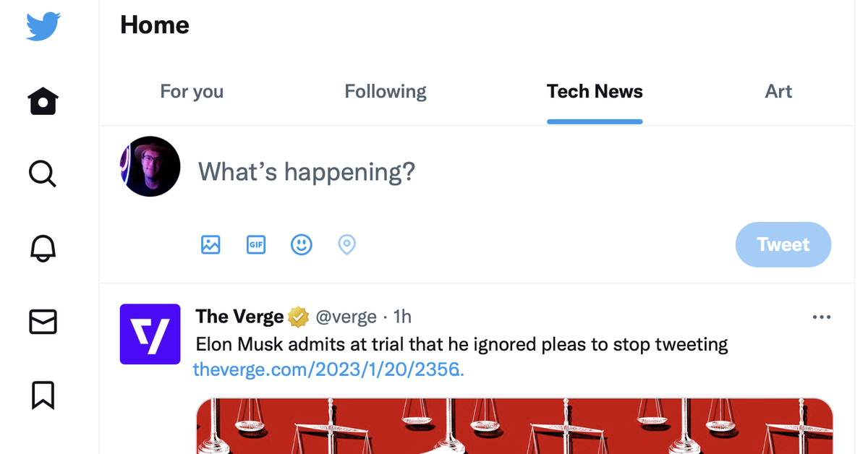Select the Art tab
The height and width of the screenshot is (454, 868).
coord(778,92)
